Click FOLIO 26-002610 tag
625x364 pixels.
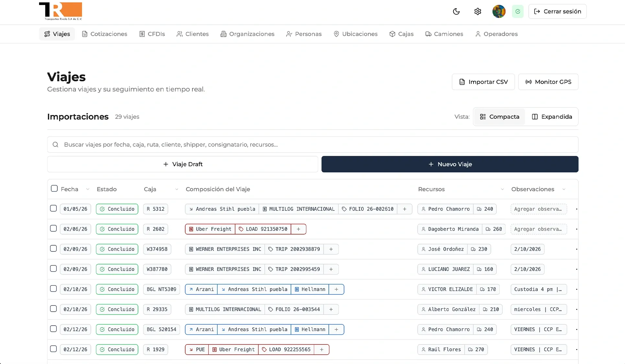tap(368, 209)
